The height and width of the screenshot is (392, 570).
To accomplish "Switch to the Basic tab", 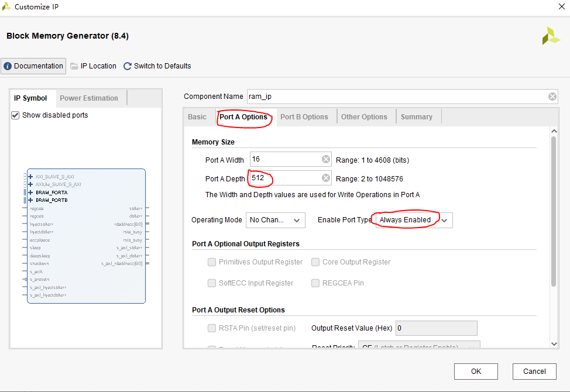I will 197,117.
